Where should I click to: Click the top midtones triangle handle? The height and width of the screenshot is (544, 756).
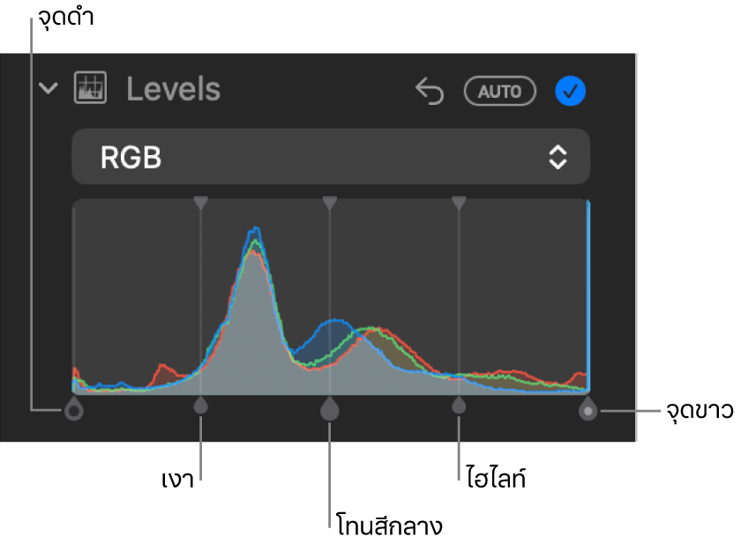click(330, 202)
